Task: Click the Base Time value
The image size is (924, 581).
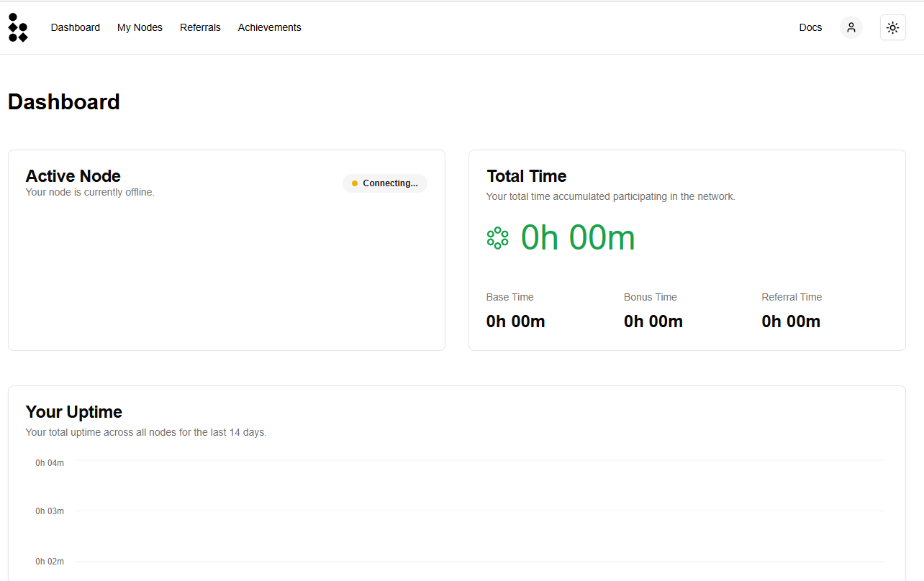Action: coord(515,321)
